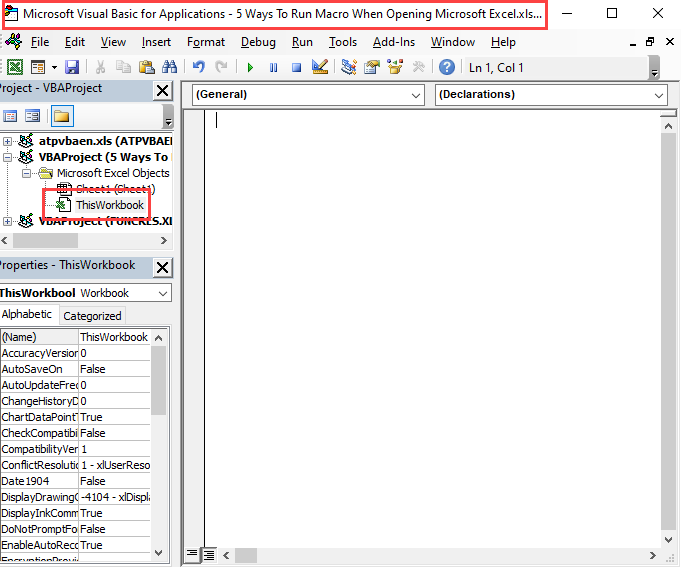Expand the atpvbaen.xls project node
The image size is (681, 567).
pyautogui.click(x=7, y=141)
